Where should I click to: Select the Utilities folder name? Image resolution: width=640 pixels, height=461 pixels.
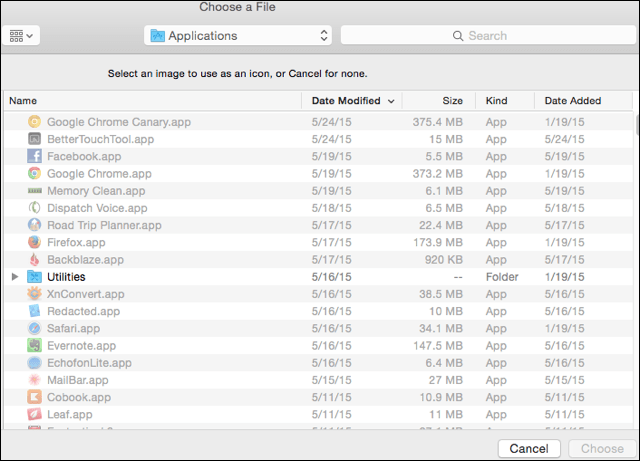[x=66, y=276]
